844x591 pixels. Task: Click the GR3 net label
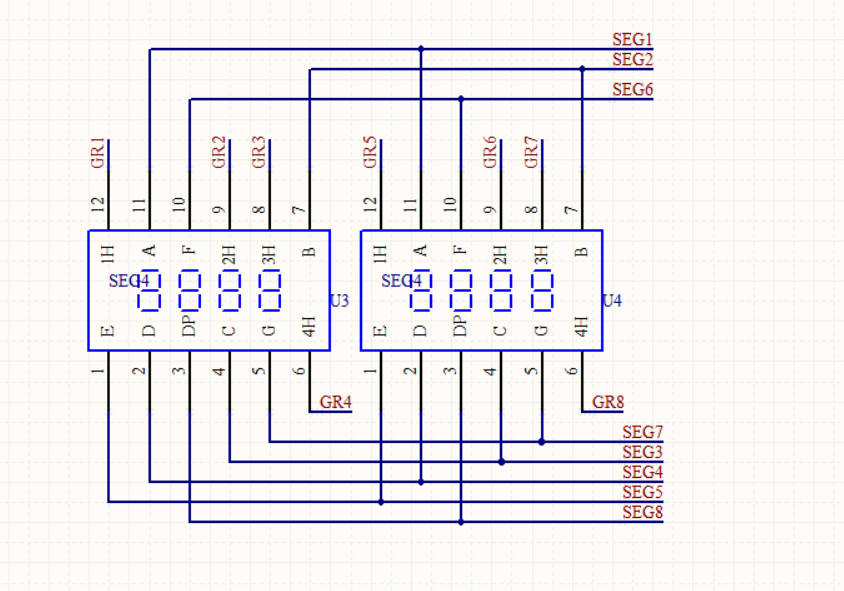click(x=259, y=153)
